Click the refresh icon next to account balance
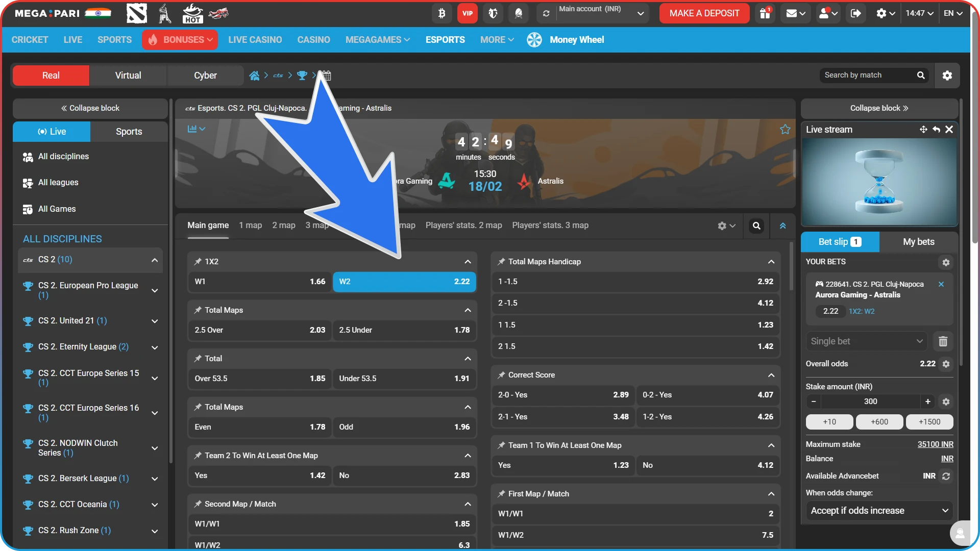The image size is (980, 551). coord(546,13)
